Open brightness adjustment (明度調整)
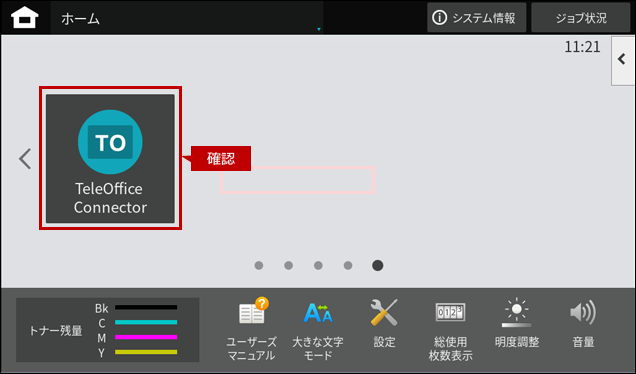636x374 pixels. [x=517, y=323]
